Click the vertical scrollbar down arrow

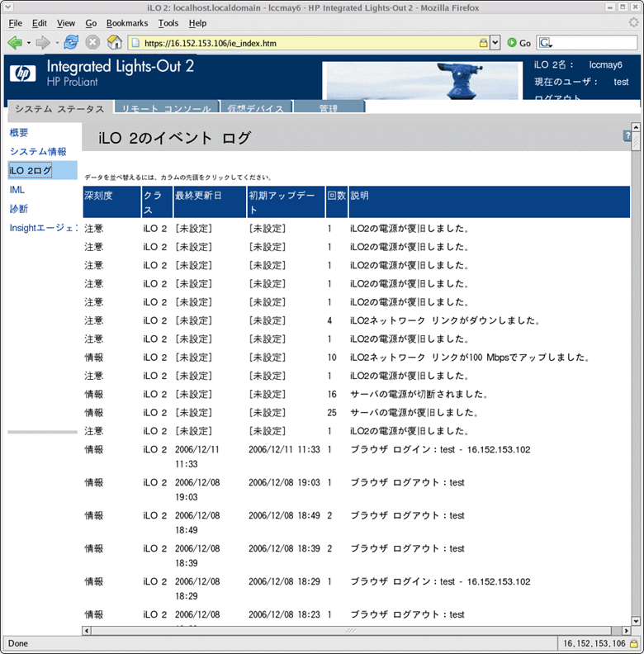click(x=635, y=619)
